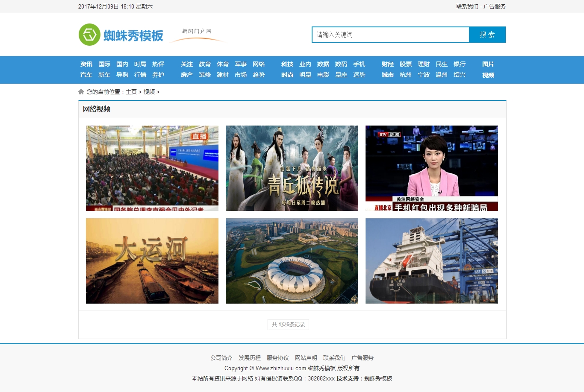
Task: Open the 大运河 video thumbnail
Action: 152,260
